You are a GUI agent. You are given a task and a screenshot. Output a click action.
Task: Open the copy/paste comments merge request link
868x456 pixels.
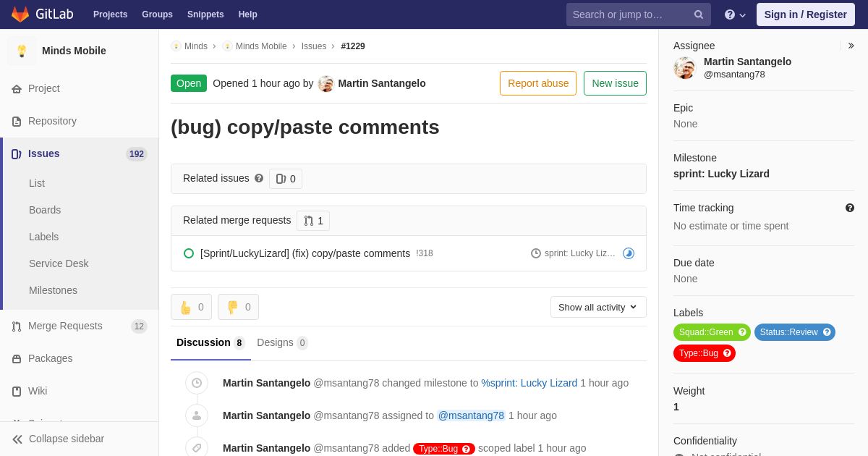(x=305, y=253)
